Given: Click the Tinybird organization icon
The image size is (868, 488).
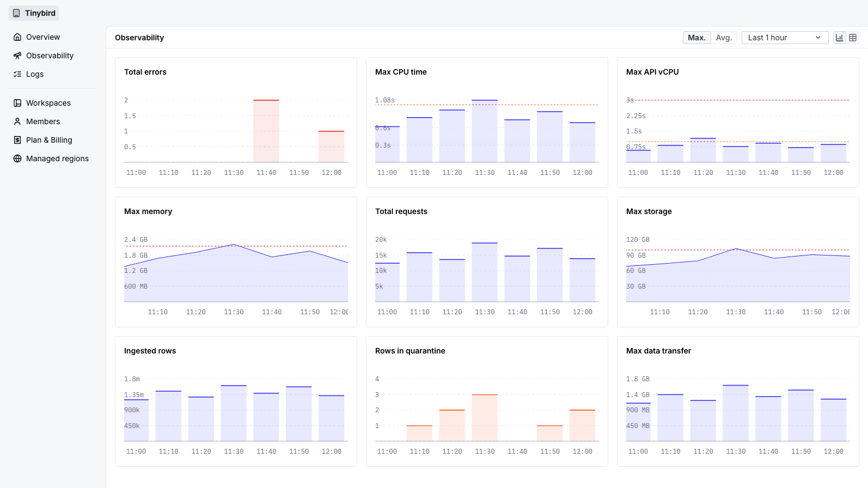Looking at the screenshot, I should [x=16, y=13].
